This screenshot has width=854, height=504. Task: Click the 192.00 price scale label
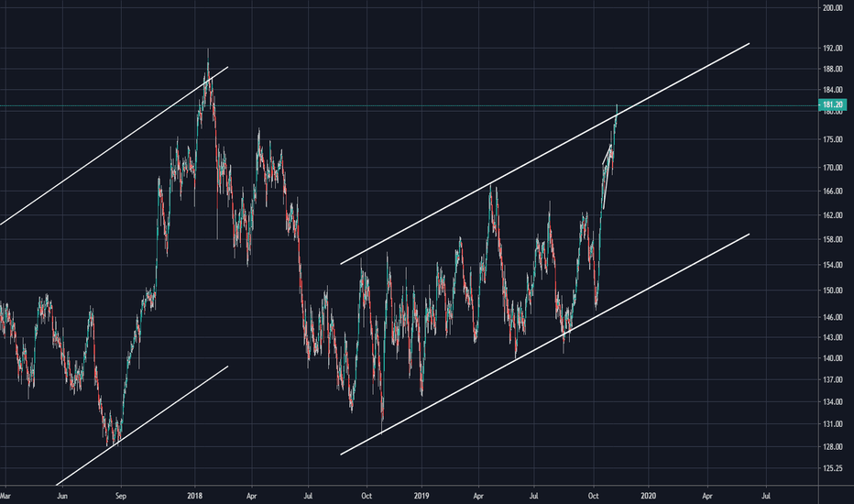[833, 49]
